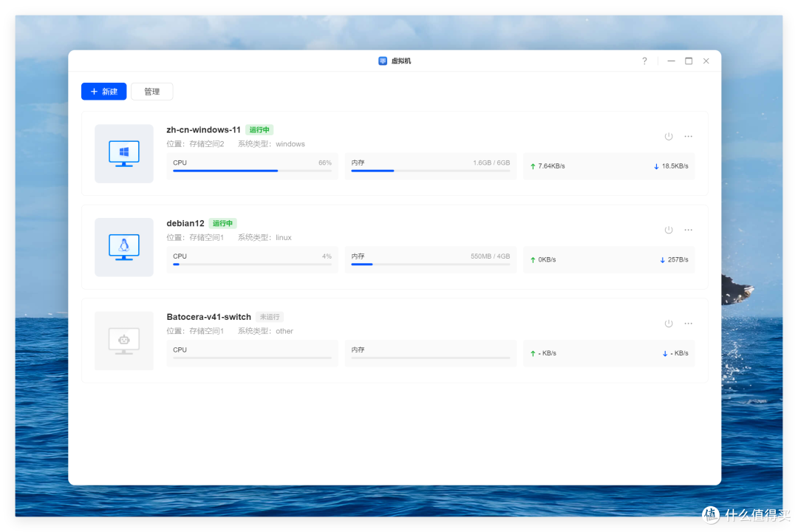798x532 pixels.
Task: Minimize the 虚拟机 window
Action: tap(671, 61)
